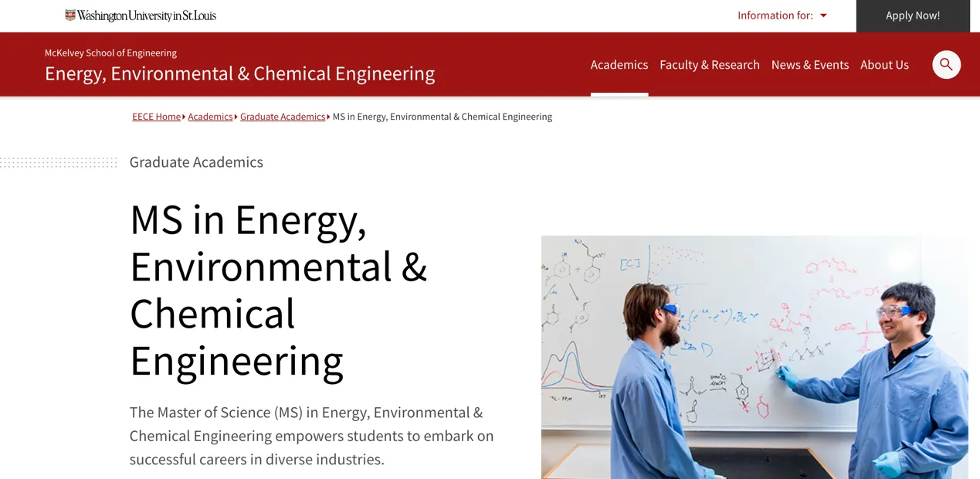The image size is (980, 479).
Task: Click the Washington University in St. Louis wordmark
Action: pos(147,15)
